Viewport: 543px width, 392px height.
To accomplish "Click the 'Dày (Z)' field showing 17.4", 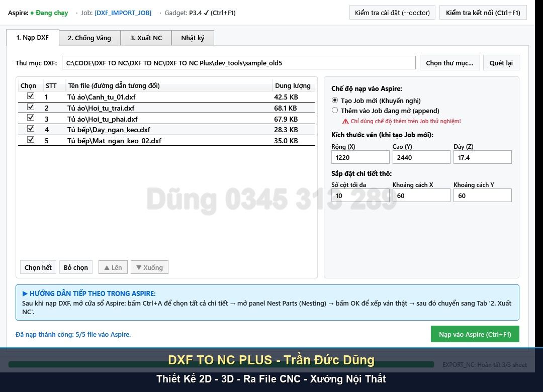I will [482, 157].
